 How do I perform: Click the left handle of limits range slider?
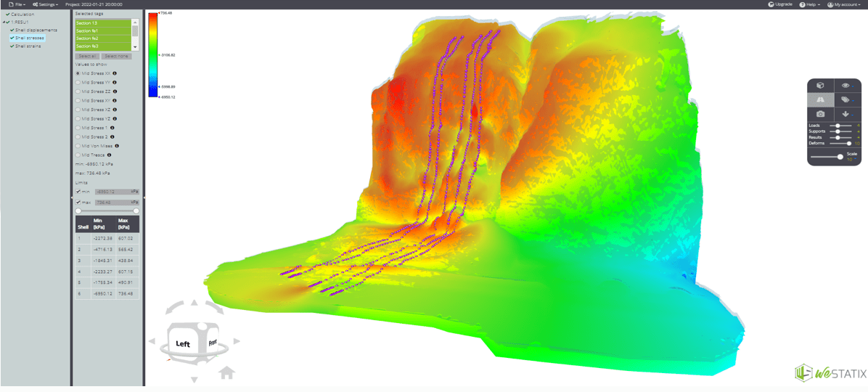point(78,211)
